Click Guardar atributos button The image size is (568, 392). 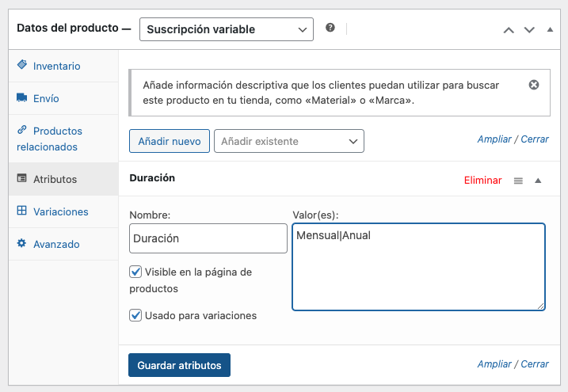pyautogui.click(x=179, y=365)
